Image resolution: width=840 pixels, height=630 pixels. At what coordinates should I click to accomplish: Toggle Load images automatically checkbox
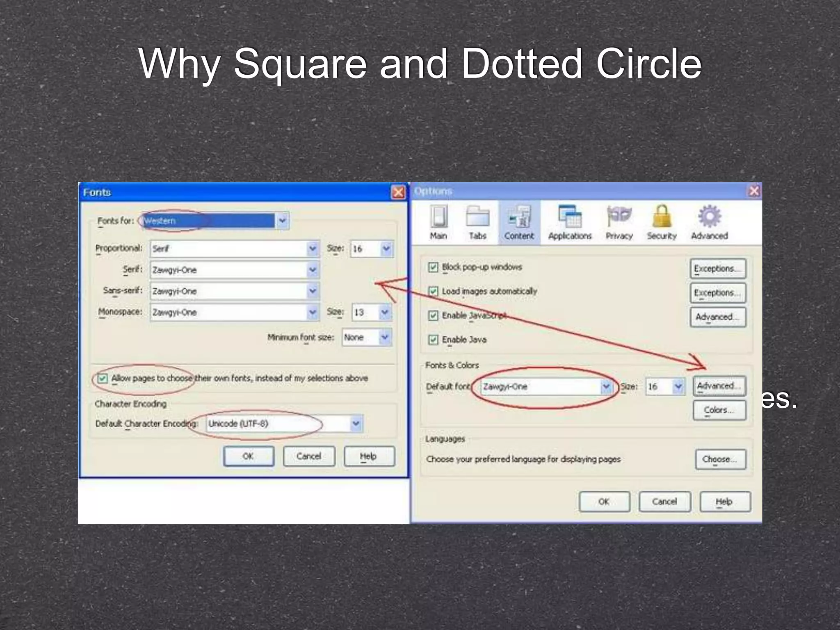[433, 291]
